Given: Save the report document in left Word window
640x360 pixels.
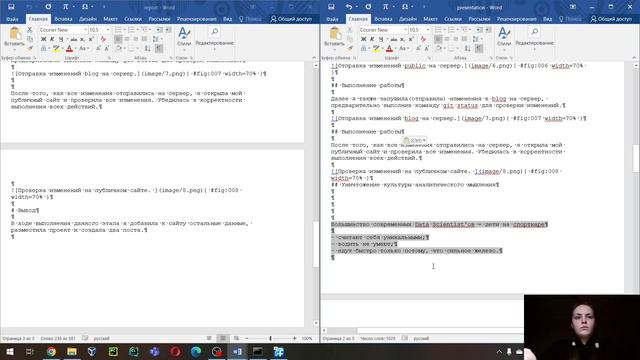Looking at the screenshot, I should (x=11, y=7).
